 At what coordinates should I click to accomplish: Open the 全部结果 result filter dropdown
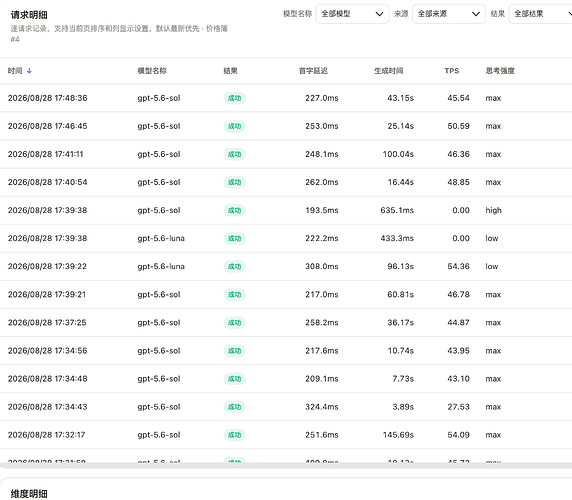541,14
